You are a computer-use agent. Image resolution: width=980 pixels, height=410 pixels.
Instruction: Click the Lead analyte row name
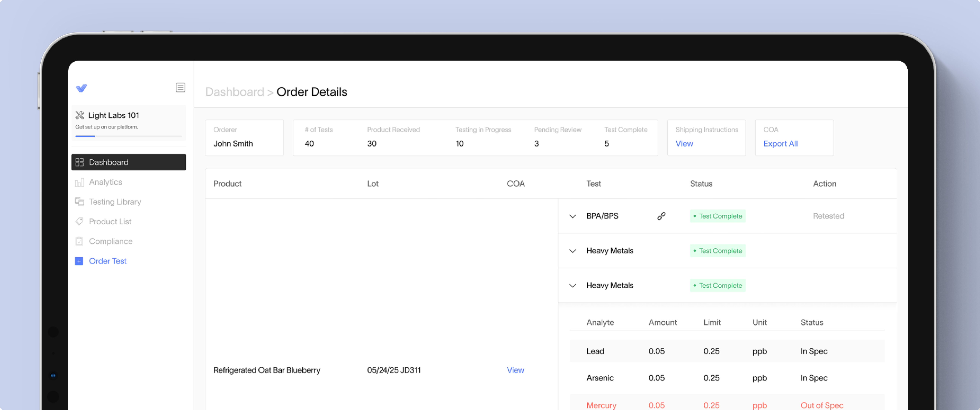[595, 352]
